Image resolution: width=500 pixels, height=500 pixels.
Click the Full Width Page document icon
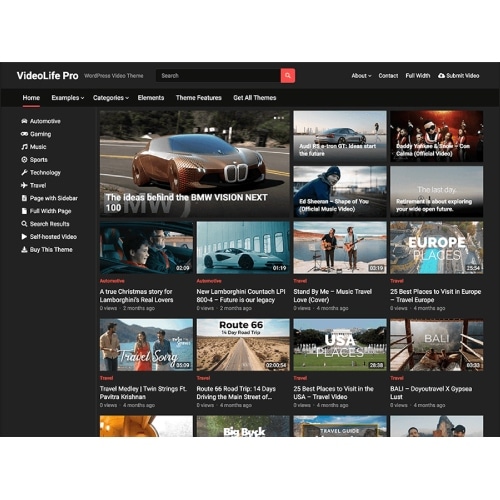click(24, 211)
